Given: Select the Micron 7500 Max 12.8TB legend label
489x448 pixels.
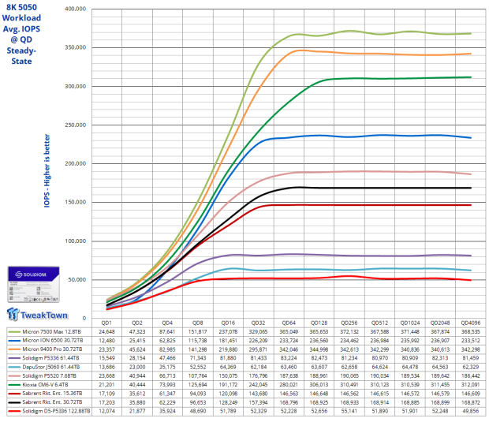Looking at the screenshot, I should pos(51,331).
